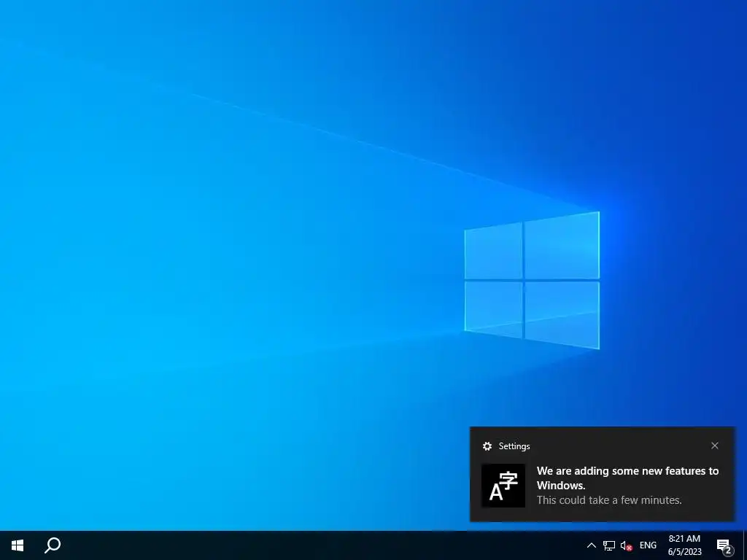Open the Windows Start menu
Screen dimensions: 747x560
pos(18,545)
